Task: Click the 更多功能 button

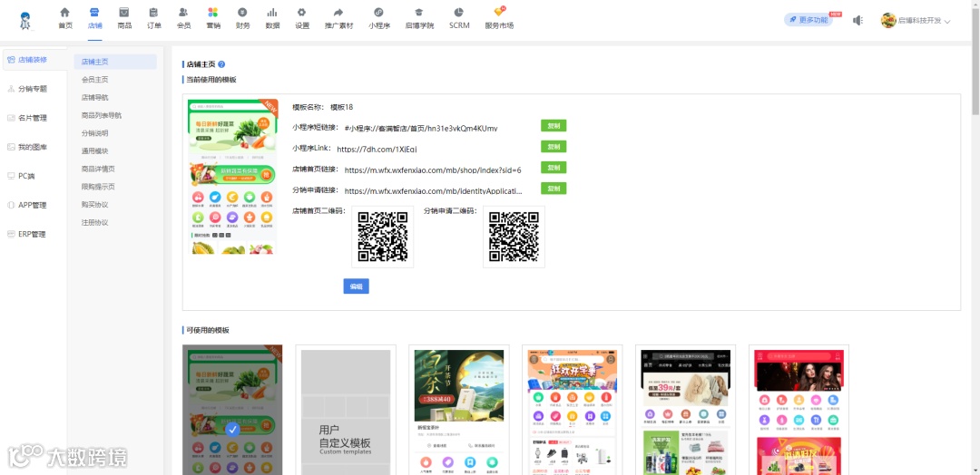Action: tap(808, 20)
